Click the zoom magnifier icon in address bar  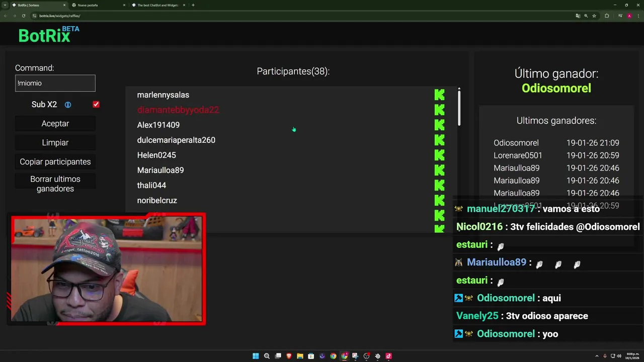pos(586,16)
